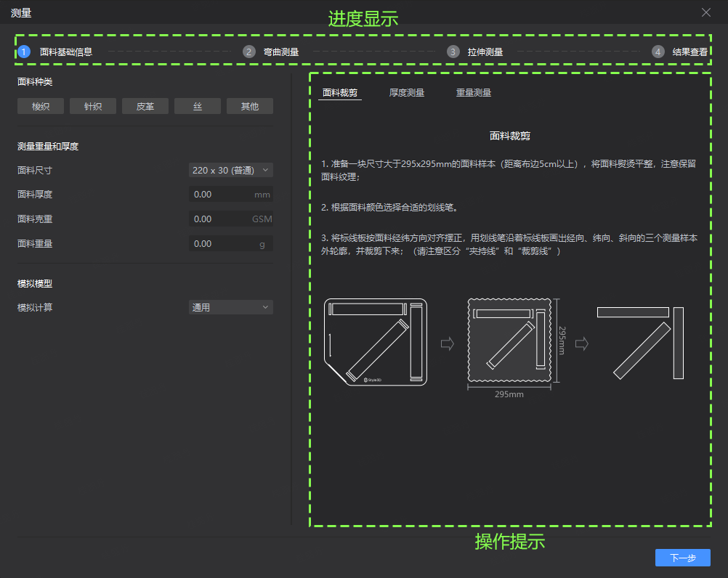Image resolution: width=728 pixels, height=578 pixels.
Task: Expand the 模拟计算 dropdown
Action: (231, 307)
